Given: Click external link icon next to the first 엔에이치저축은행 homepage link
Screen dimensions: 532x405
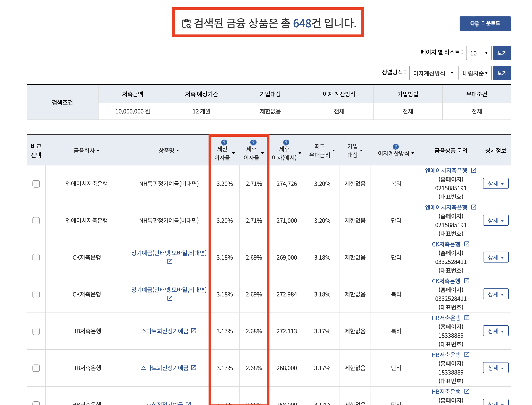Looking at the screenshot, I should click(x=473, y=170).
